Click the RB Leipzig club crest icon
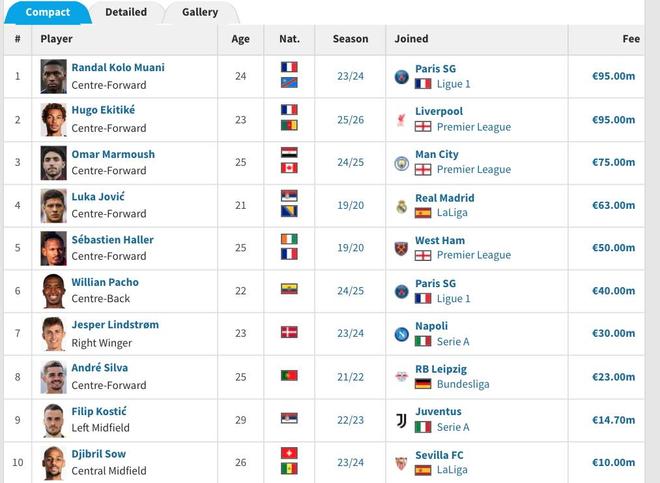 [401, 377]
